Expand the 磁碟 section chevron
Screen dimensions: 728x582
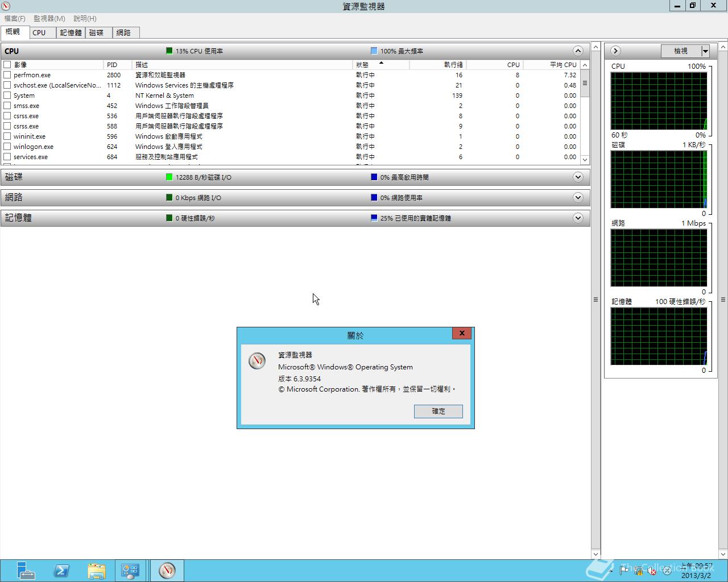pos(578,177)
